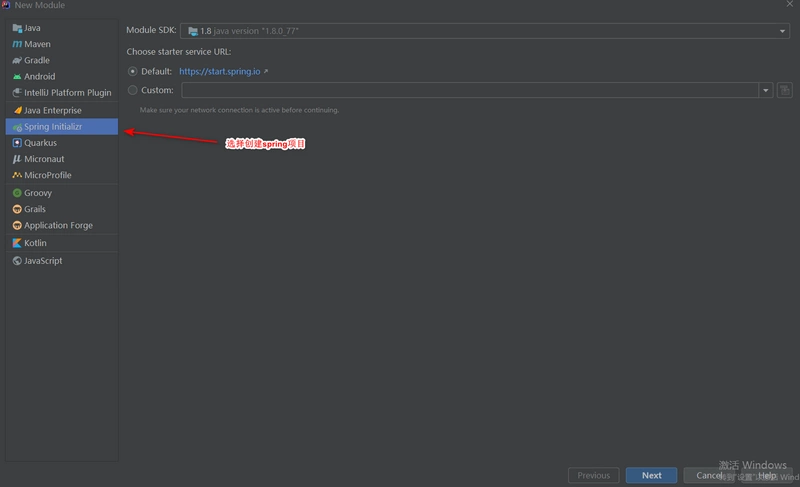
Task: Click the Help button
Action: click(x=767, y=475)
